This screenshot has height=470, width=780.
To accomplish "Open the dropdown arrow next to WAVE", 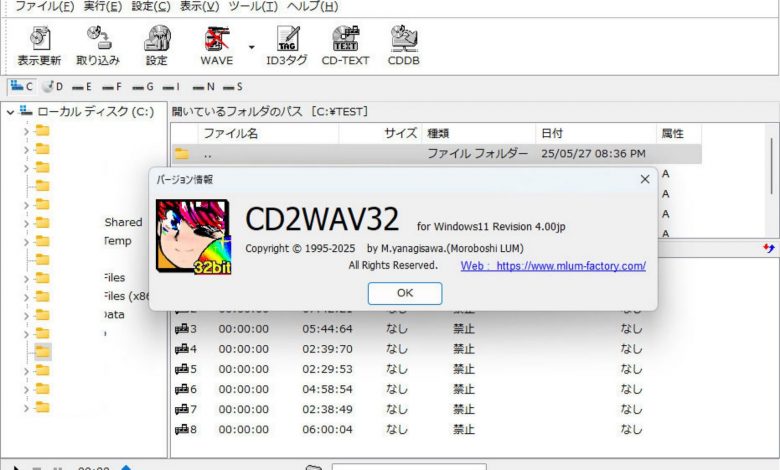I will pyautogui.click(x=252, y=47).
